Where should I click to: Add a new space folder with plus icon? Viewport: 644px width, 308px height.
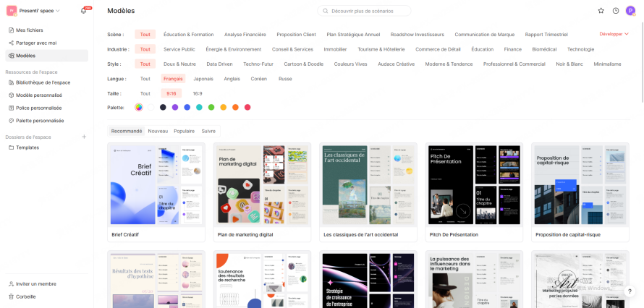click(84, 137)
